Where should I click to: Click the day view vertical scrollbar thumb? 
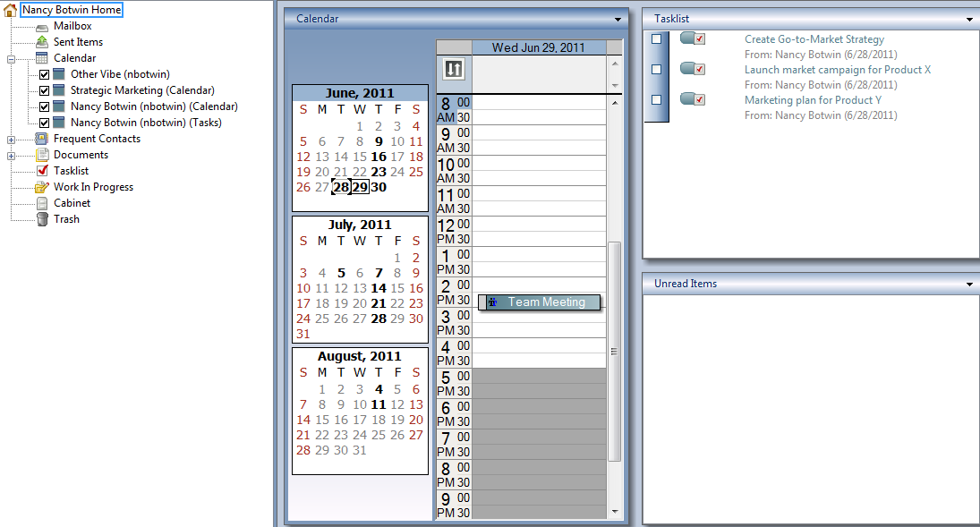[x=614, y=352]
